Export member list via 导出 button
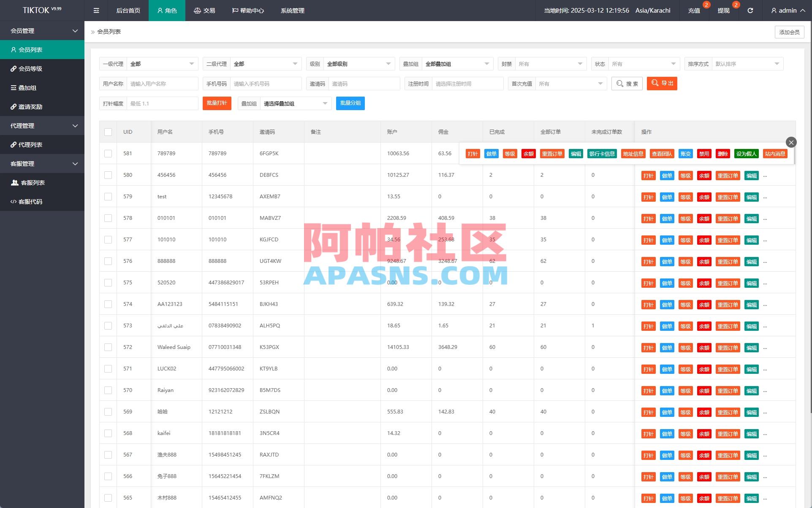The height and width of the screenshot is (508, 812). (662, 83)
